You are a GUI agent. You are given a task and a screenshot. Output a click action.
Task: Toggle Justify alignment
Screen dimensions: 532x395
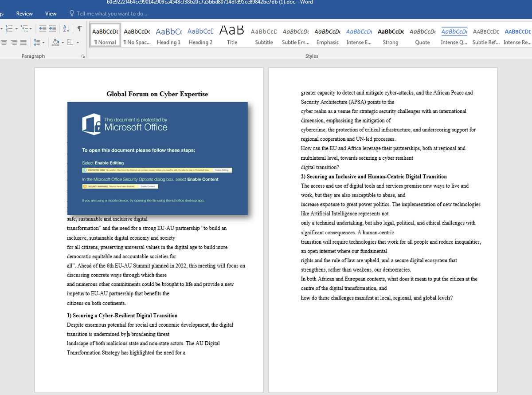pos(23,42)
